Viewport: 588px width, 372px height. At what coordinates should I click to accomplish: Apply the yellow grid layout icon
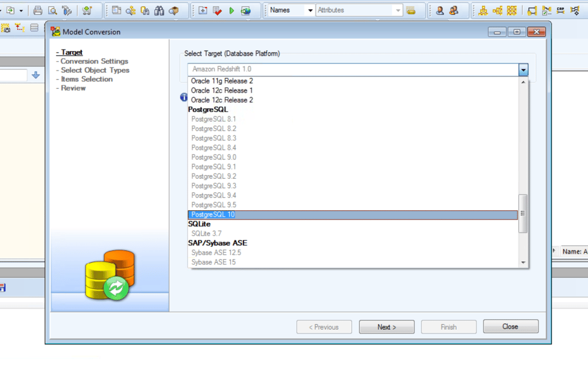coord(512,10)
